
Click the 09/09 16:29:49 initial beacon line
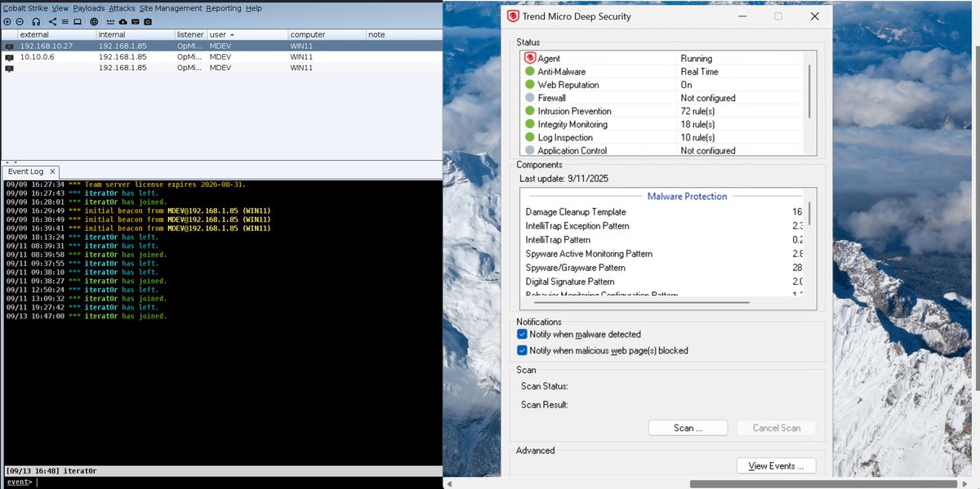[138, 211]
